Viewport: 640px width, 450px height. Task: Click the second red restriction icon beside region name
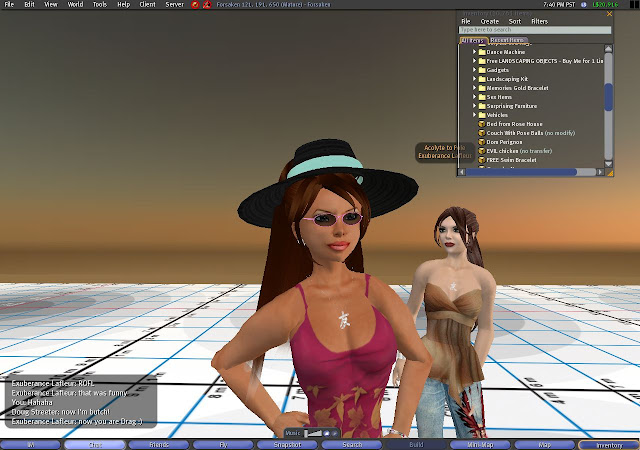207,5
